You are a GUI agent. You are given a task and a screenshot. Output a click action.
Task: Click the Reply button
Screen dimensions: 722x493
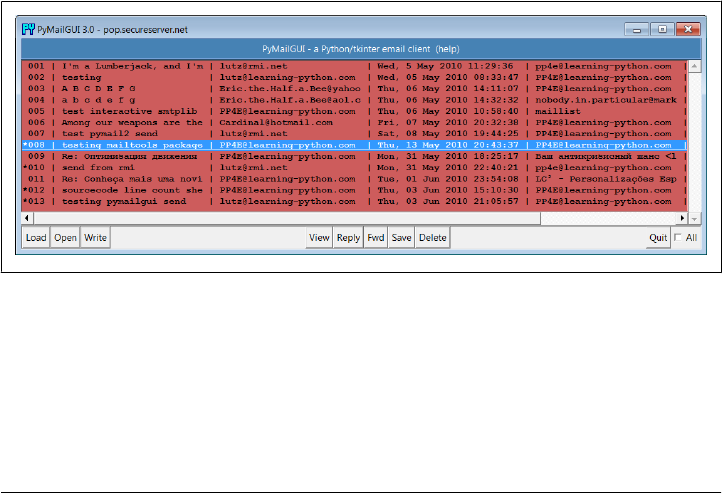point(348,238)
